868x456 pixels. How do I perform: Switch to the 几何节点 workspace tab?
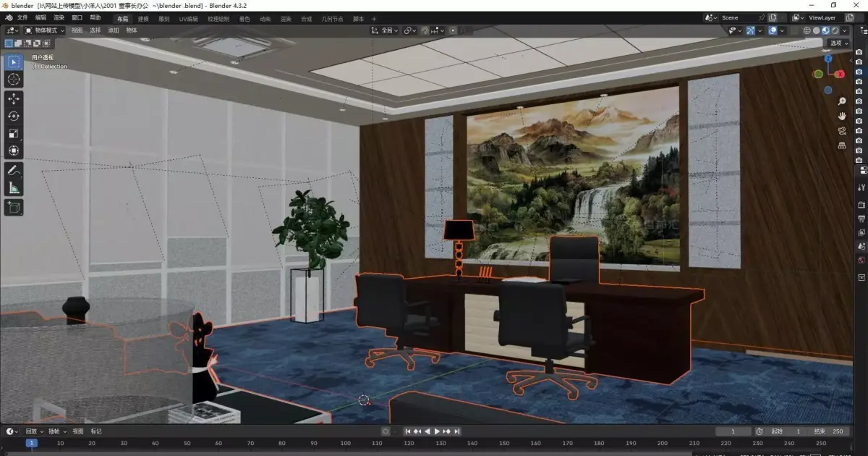click(x=333, y=19)
